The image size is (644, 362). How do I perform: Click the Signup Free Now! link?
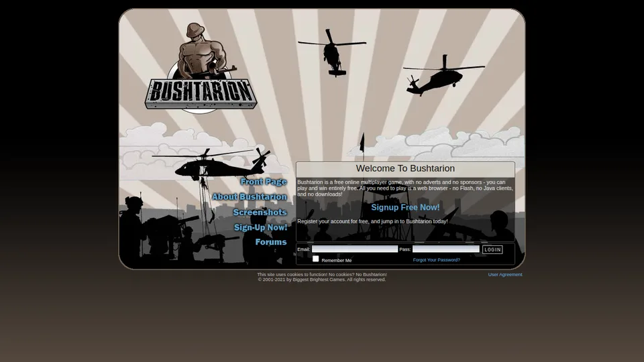point(405,207)
